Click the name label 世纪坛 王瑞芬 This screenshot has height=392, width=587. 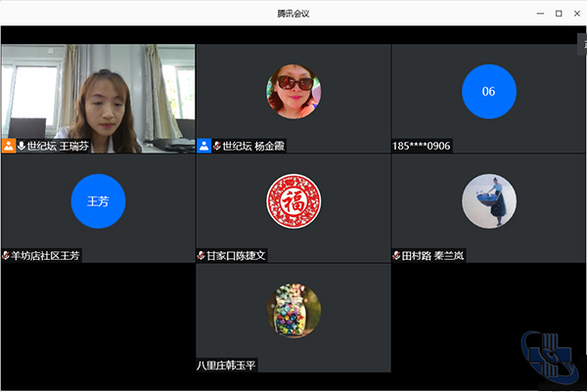point(58,146)
